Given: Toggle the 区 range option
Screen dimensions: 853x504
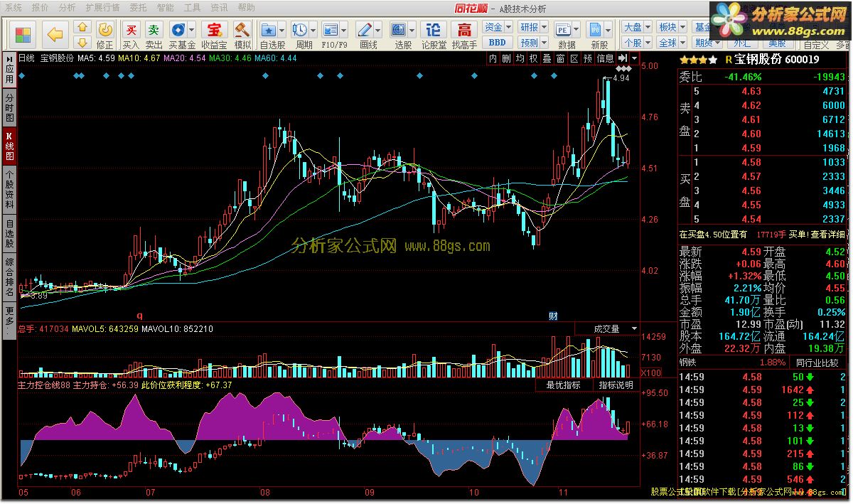Looking at the screenshot, I should click(x=574, y=58).
